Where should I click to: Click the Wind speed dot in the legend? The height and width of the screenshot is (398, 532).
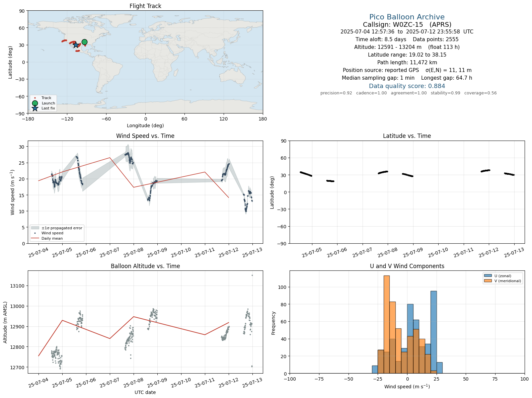point(35,233)
